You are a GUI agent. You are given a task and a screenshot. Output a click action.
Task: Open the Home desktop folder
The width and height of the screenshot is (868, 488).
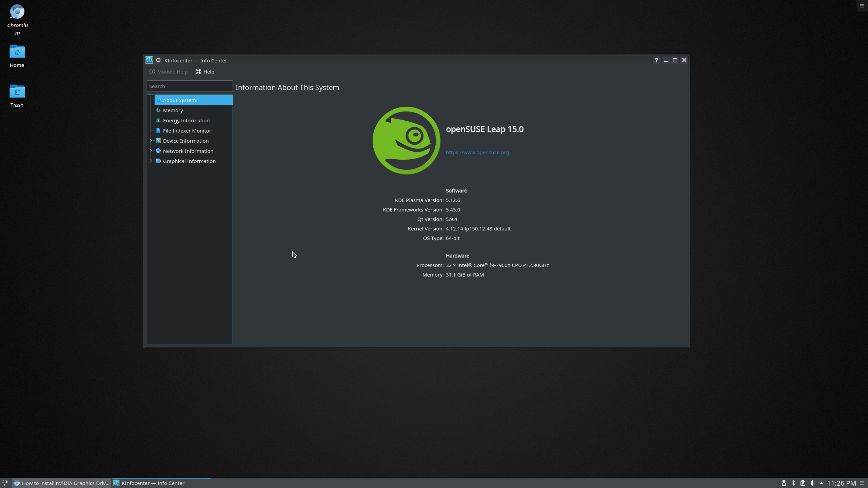coord(17,52)
